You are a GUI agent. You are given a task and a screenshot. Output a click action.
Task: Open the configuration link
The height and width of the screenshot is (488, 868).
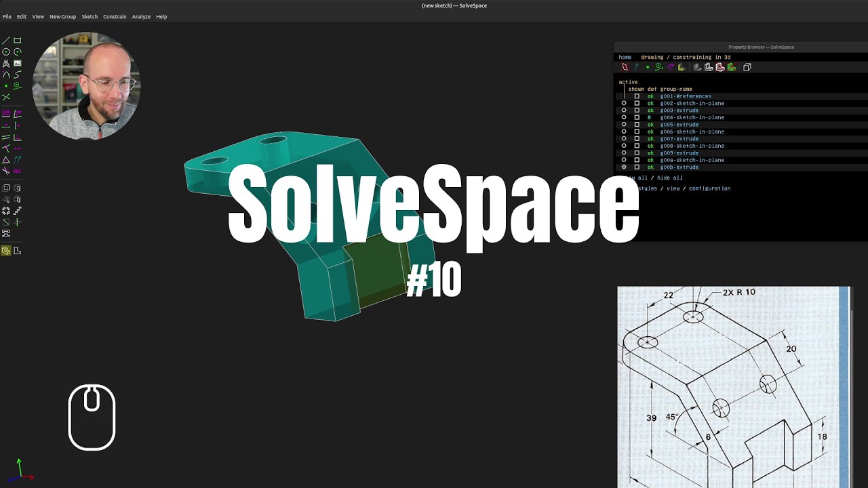pyautogui.click(x=709, y=188)
